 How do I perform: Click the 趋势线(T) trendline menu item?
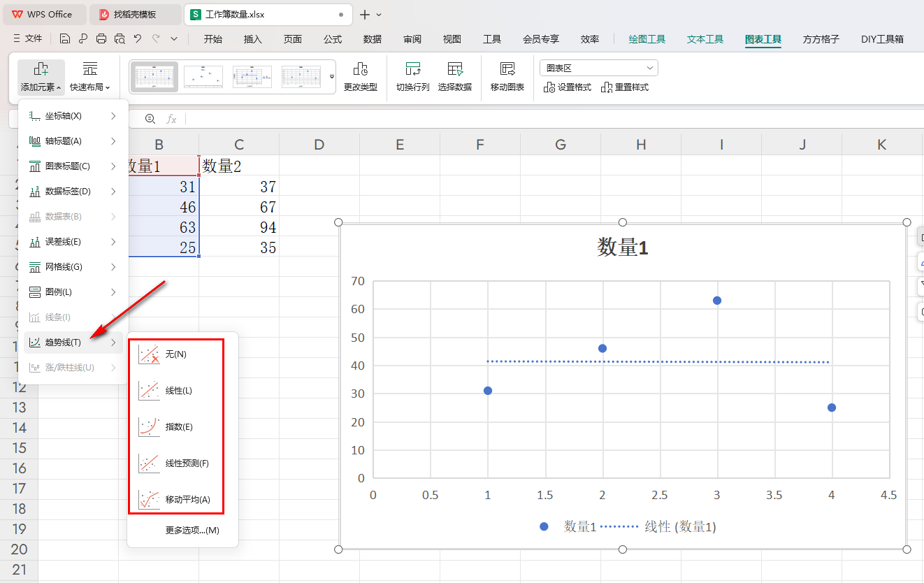[73, 343]
